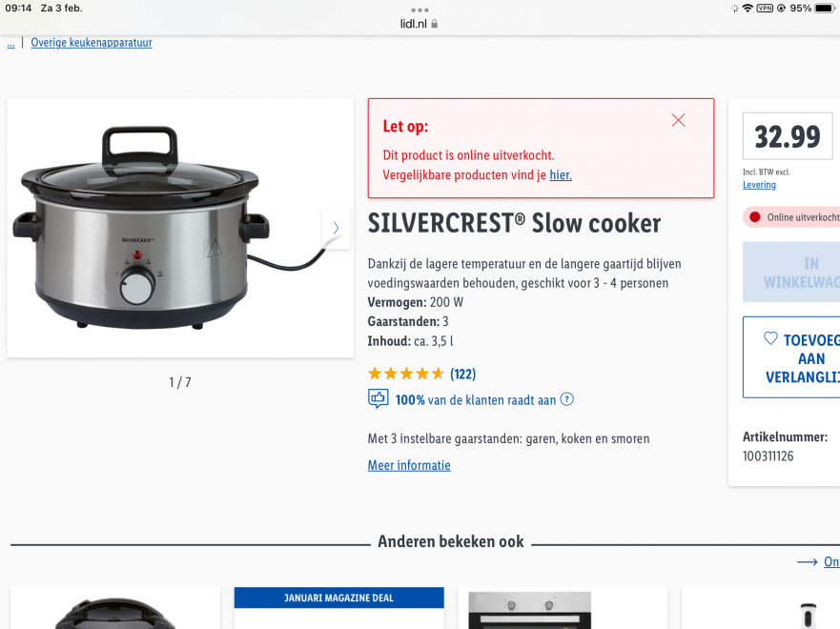Open 'Meer informatie' link

pyautogui.click(x=409, y=465)
